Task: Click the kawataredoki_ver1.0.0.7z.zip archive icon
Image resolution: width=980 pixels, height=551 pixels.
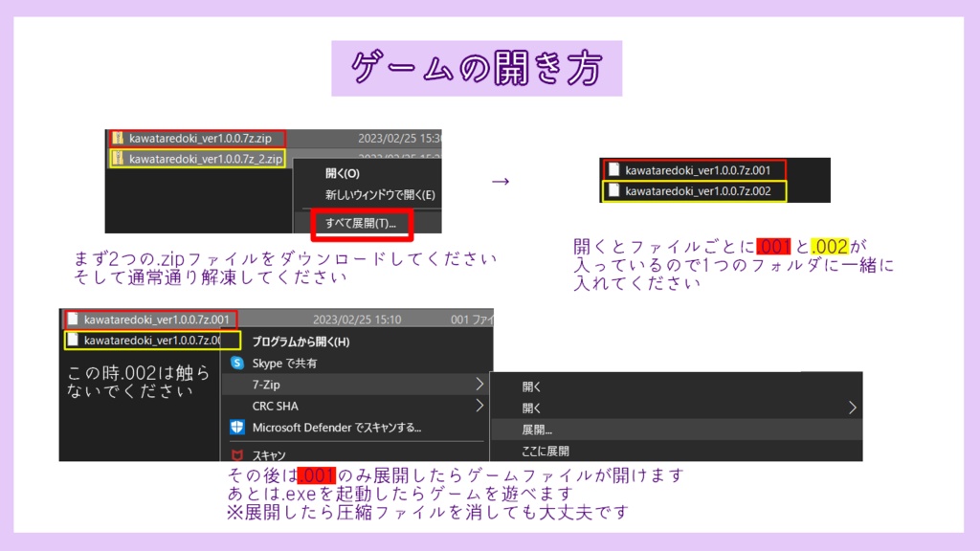Action: [x=117, y=137]
